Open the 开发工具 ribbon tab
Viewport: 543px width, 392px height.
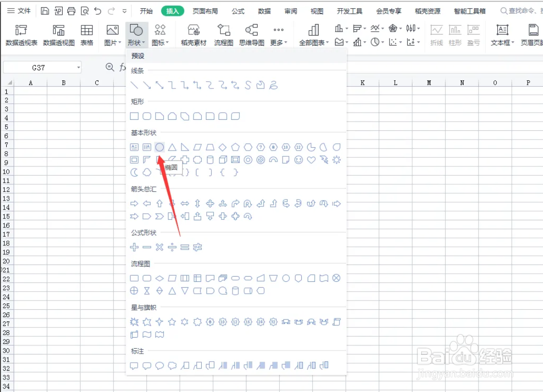coord(350,11)
